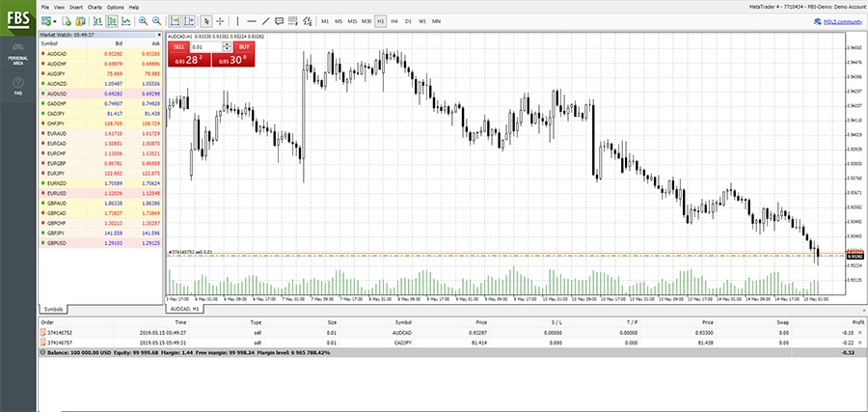Switch chart to line chart display

pos(125,20)
